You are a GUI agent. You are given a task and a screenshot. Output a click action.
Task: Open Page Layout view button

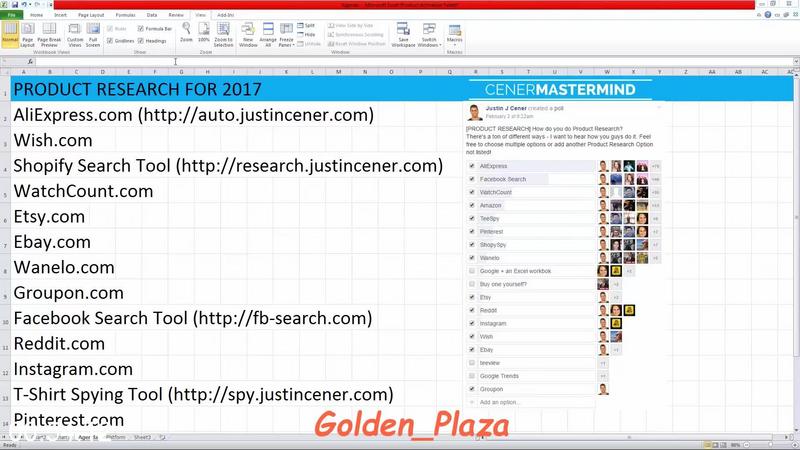point(28,34)
